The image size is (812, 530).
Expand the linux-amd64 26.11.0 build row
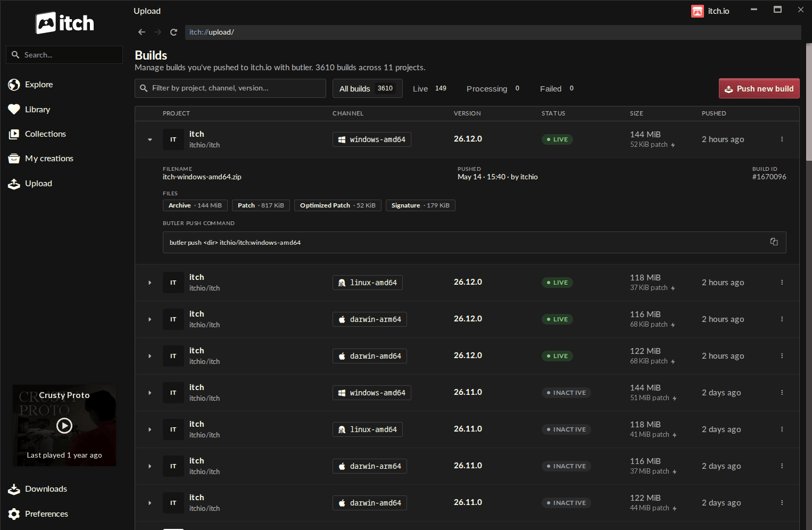click(x=150, y=429)
